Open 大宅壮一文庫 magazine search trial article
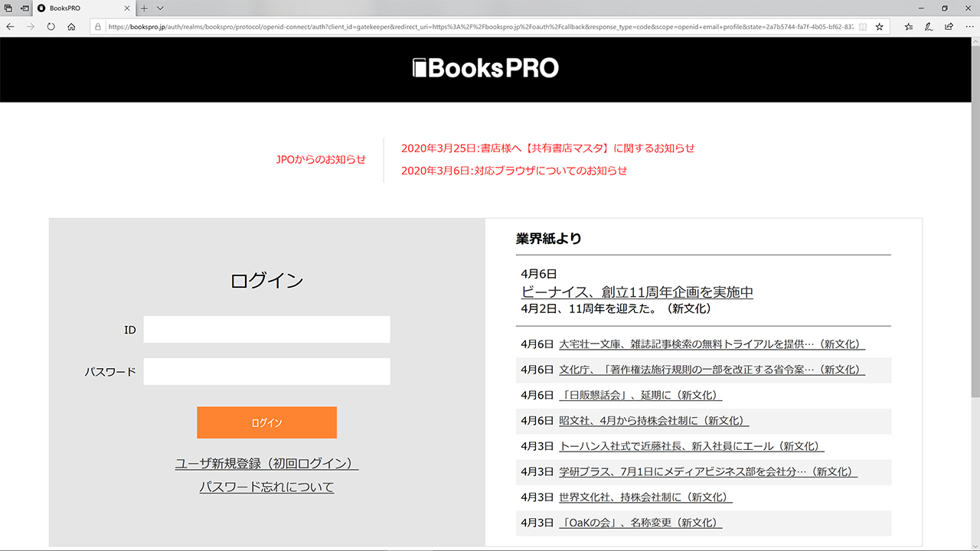The height and width of the screenshot is (551, 980). 712,344
